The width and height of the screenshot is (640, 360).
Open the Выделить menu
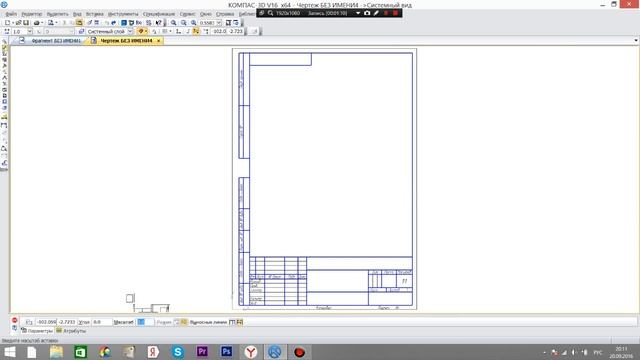click(x=58, y=14)
